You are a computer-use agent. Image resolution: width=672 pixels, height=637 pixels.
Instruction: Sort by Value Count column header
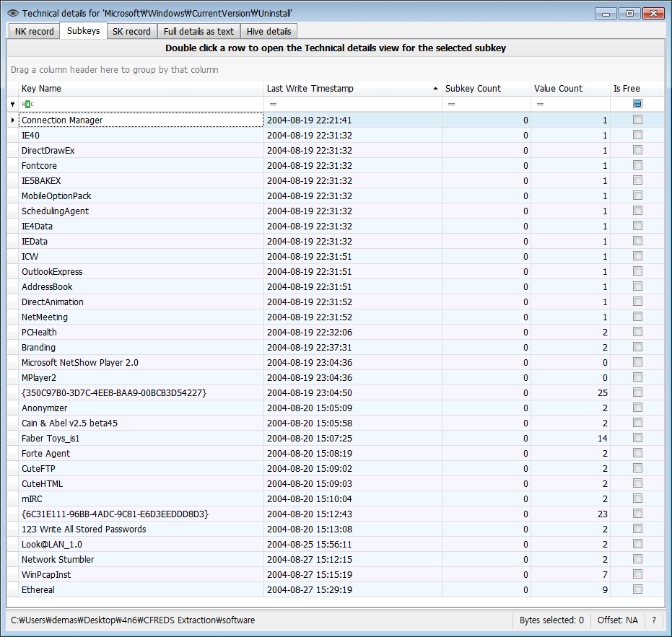[x=570, y=89]
